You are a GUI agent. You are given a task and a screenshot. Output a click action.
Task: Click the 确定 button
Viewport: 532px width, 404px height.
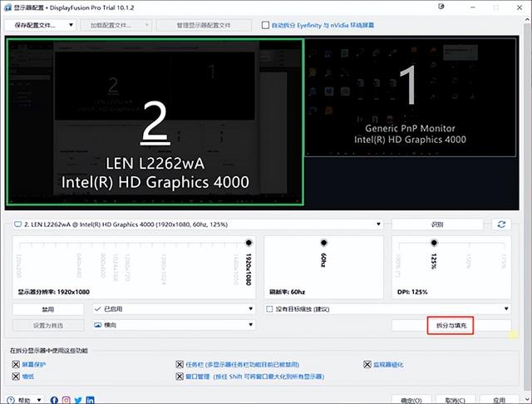411,400
